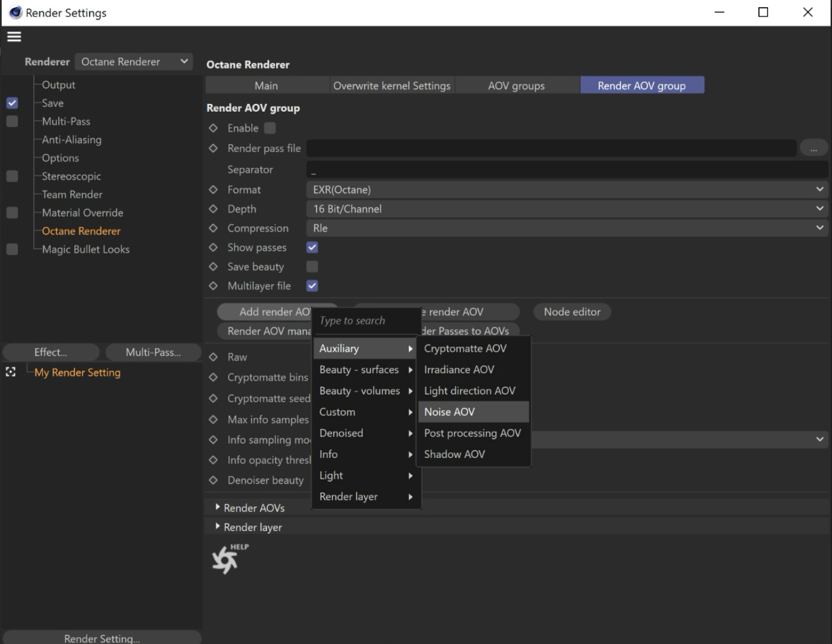This screenshot has height=644, width=832.
Task: Click the keyframe diamond next to Denoiser beauty
Action: 213,480
